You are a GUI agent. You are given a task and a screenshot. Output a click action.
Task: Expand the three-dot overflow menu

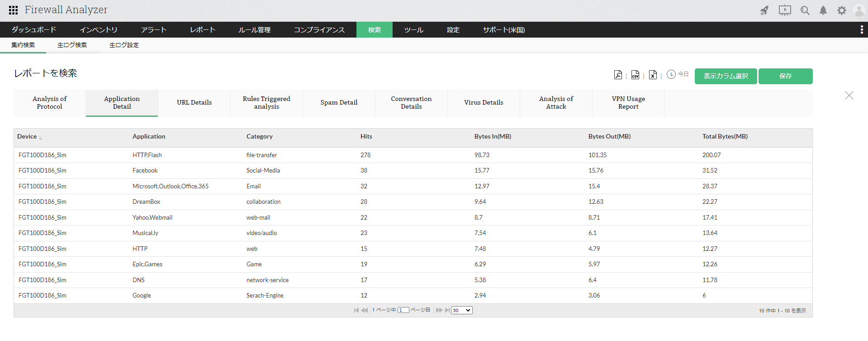click(x=861, y=29)
